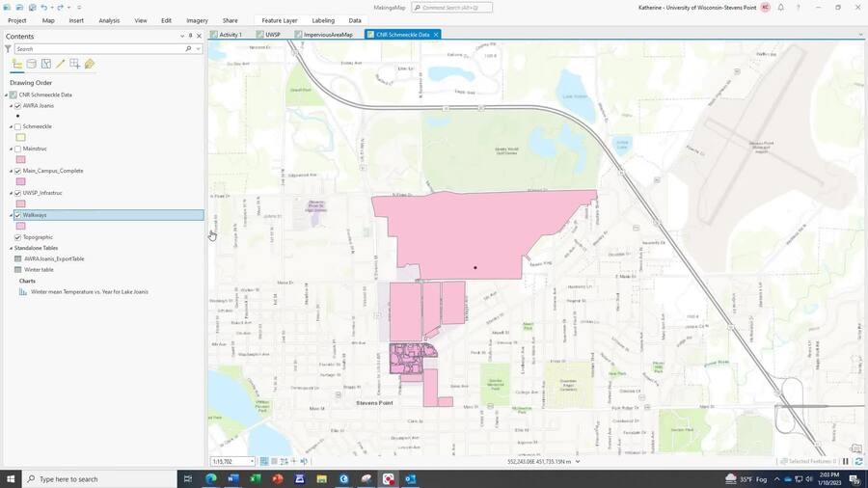The image size is (868, 488).
Task: Open the Feature Layer contextual tab
Action: point(280,20)
